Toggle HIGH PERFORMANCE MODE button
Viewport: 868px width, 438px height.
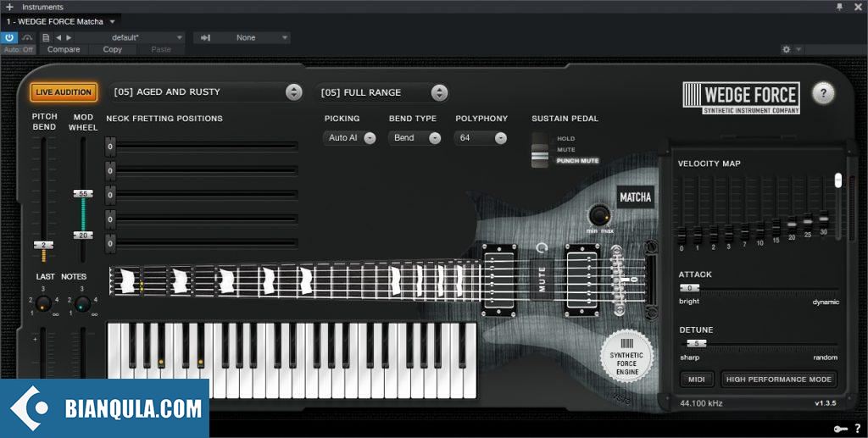(779, 380)
